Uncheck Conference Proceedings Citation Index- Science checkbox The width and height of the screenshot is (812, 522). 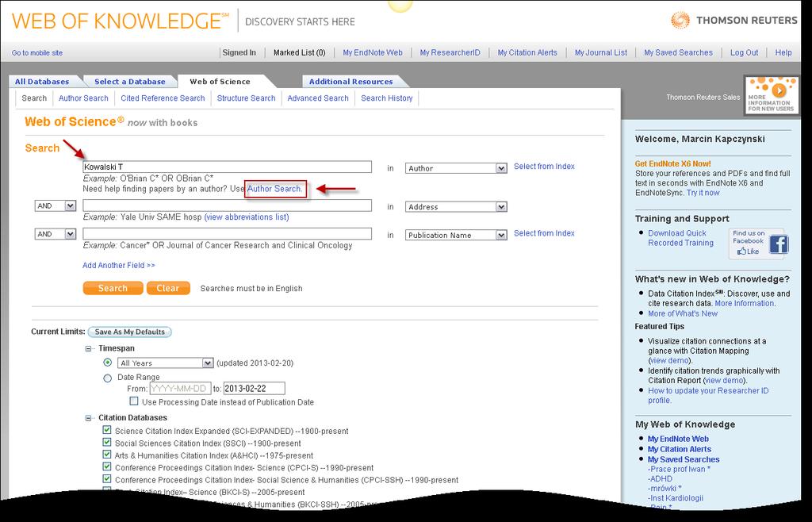coord(107,467)
